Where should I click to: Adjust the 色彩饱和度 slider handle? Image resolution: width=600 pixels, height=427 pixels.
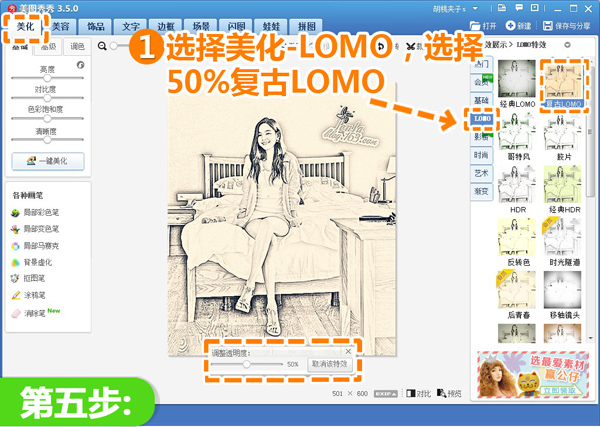coord(47,118)
